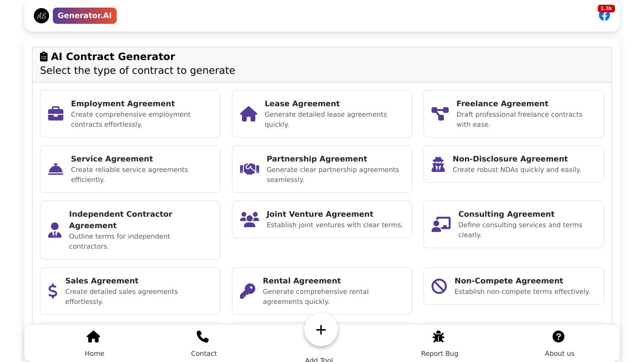The image size is (644, 362).
Task: Click the key icon for Rental Agreement
Action: point(248,291)
